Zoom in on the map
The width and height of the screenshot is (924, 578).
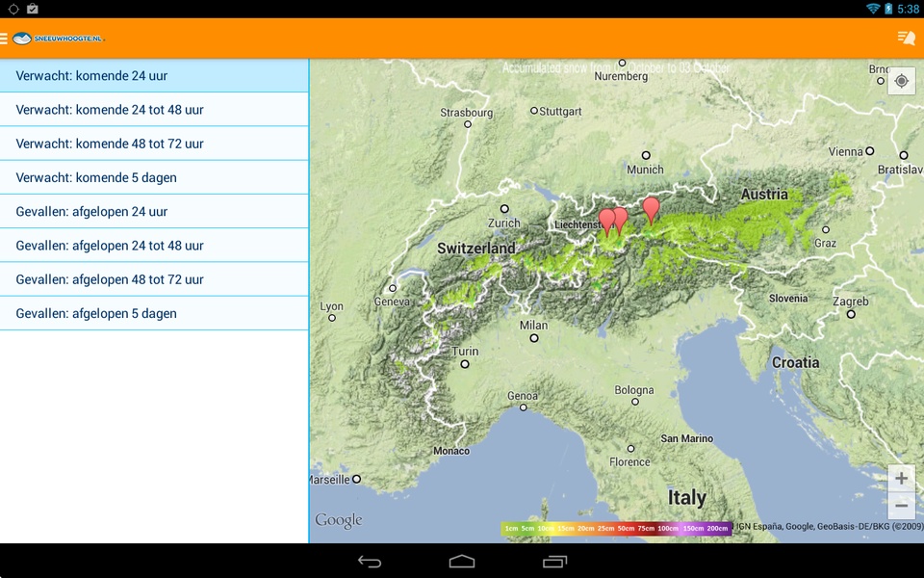(x=901, y=478)
